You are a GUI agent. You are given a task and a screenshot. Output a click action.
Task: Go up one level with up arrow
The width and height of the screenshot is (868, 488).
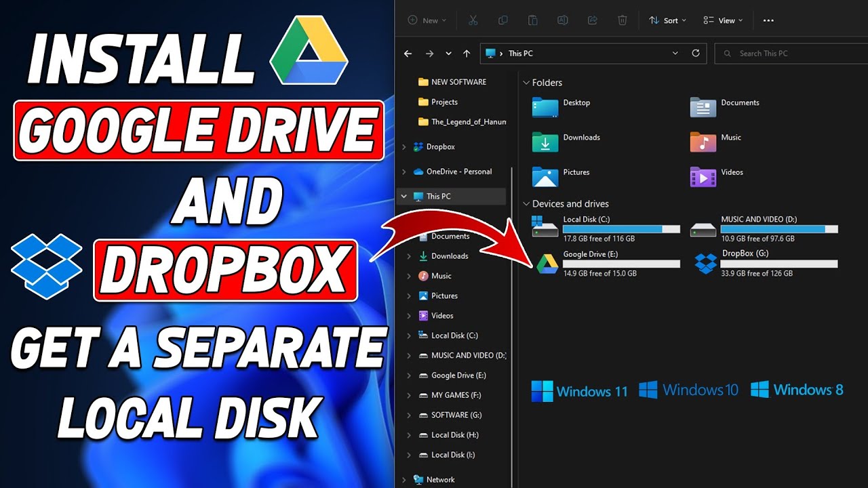tap(467, 53)
